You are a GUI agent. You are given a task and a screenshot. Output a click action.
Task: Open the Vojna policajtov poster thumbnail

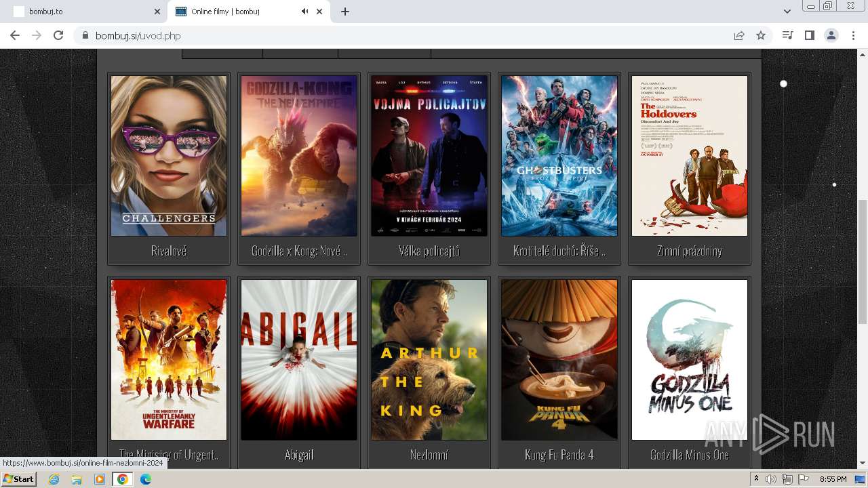pyautogui.click(x=429, y=156)
